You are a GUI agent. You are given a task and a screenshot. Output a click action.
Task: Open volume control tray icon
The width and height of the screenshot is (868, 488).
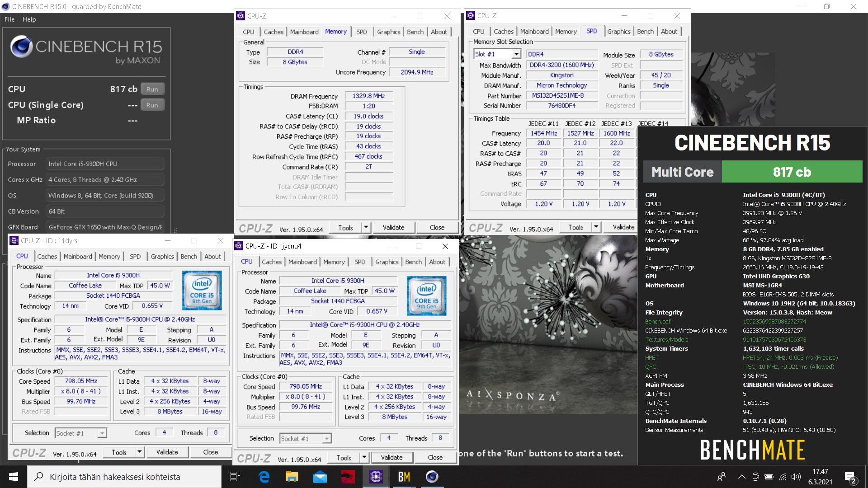tap(796, 477)
